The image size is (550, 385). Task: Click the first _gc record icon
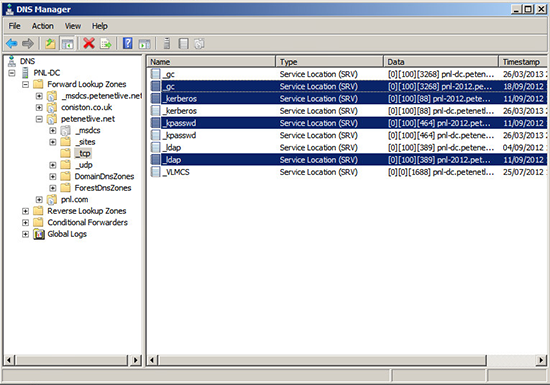click(155, 74)
